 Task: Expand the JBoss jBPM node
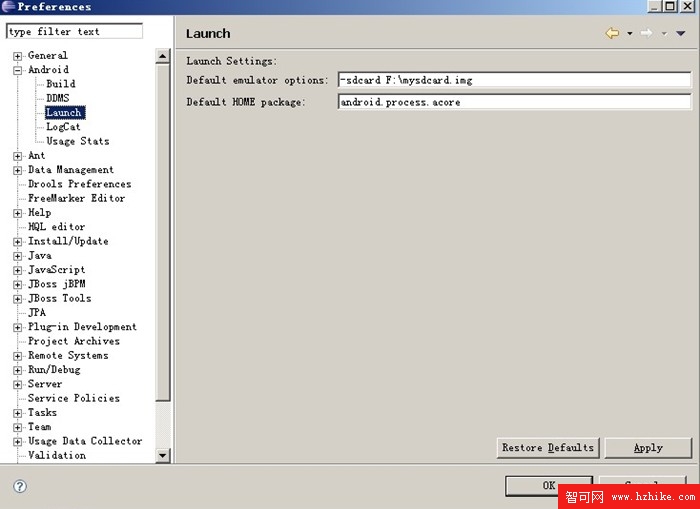coord(17,285)
